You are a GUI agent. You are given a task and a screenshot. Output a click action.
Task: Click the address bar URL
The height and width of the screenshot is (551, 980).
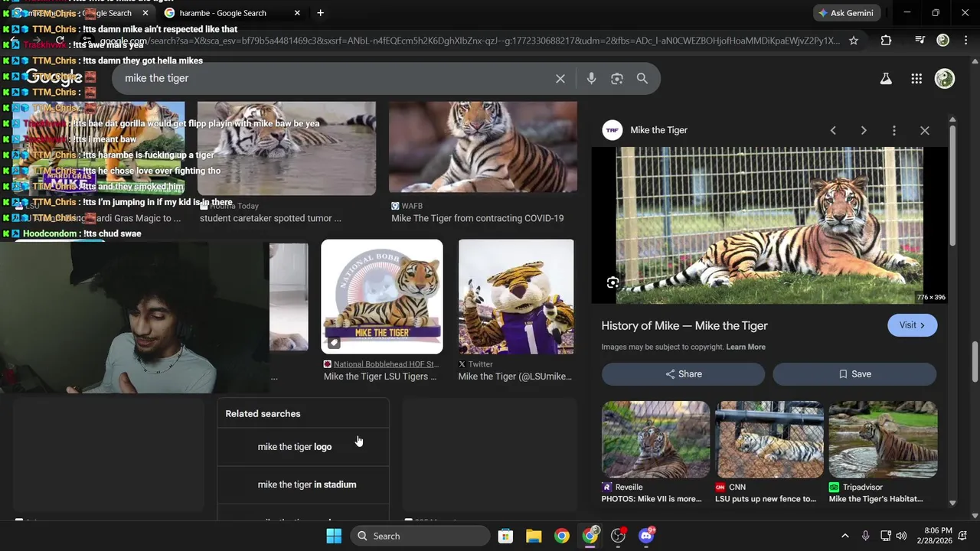(471, 41)
